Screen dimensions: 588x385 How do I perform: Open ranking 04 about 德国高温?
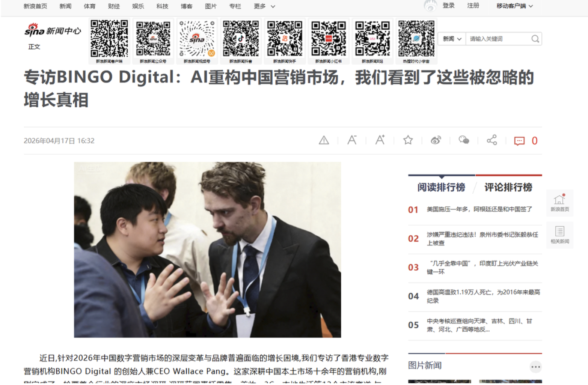(x=484, y=296)
